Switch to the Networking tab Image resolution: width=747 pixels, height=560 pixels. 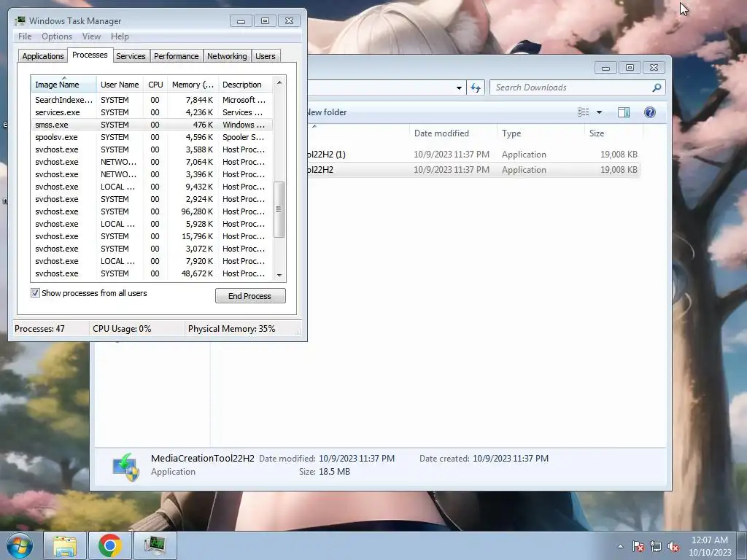point(227,56)
